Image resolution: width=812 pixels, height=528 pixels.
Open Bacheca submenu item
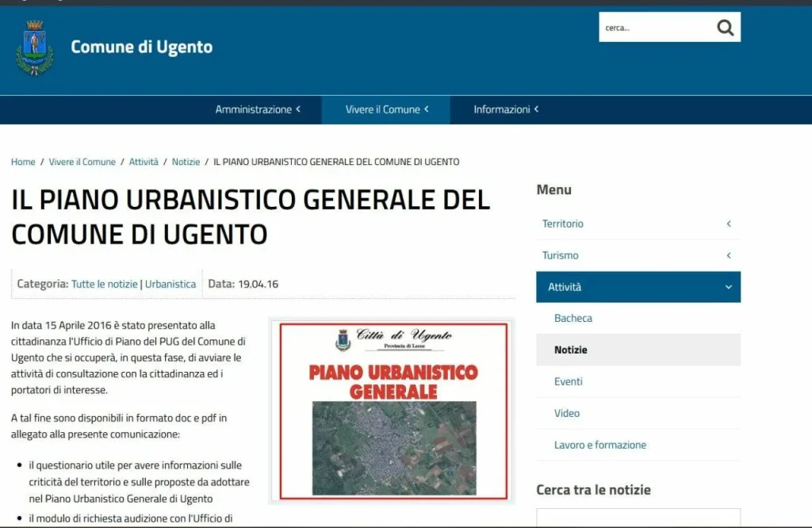[x=573, y=319]
